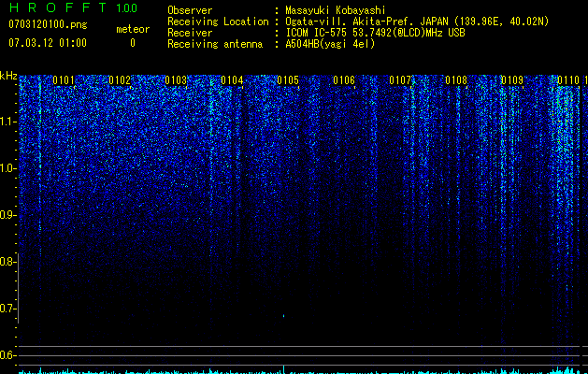Click the 0108 time marker

456,80
